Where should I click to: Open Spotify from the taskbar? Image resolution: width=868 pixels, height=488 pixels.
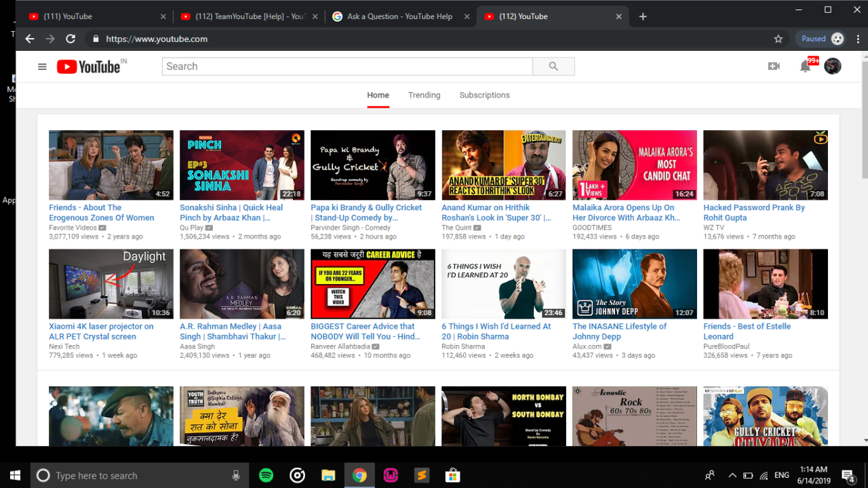point(266,476)
